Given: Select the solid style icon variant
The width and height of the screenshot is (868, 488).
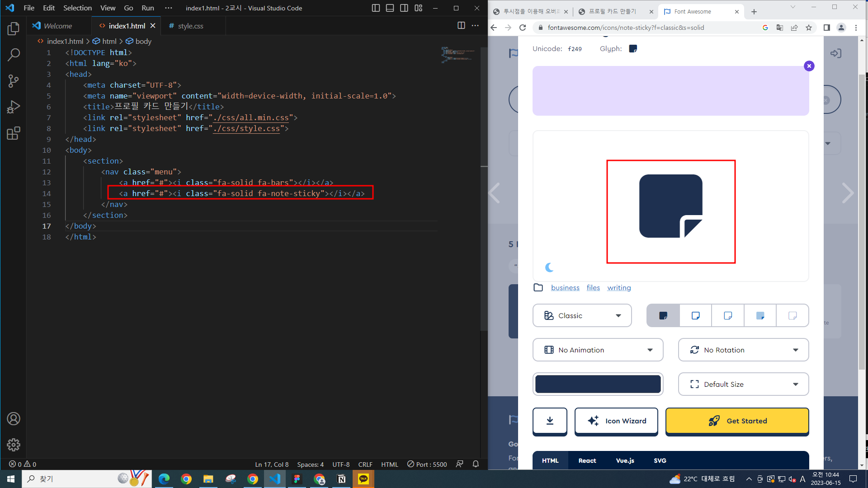Looking at the screenshot, I should (663, 316).
